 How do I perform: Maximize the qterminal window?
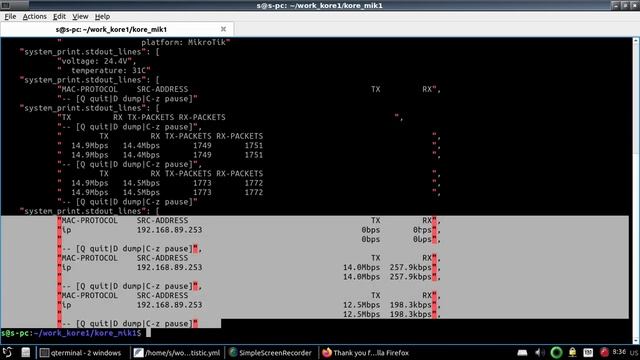(x=625, y=5)
